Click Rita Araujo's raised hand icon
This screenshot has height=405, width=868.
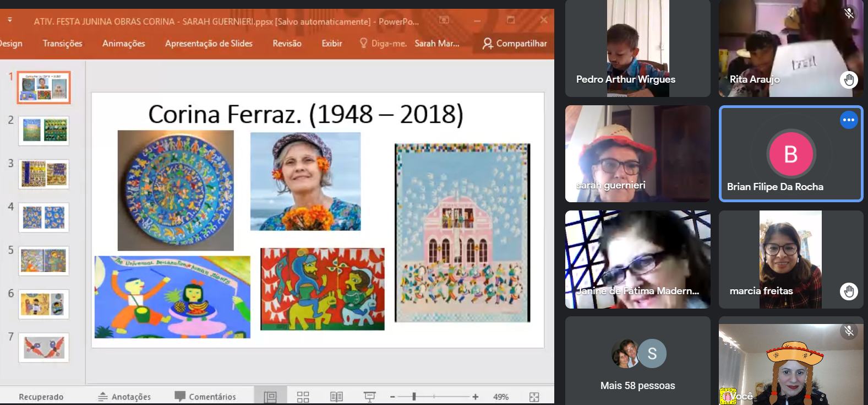849,80
